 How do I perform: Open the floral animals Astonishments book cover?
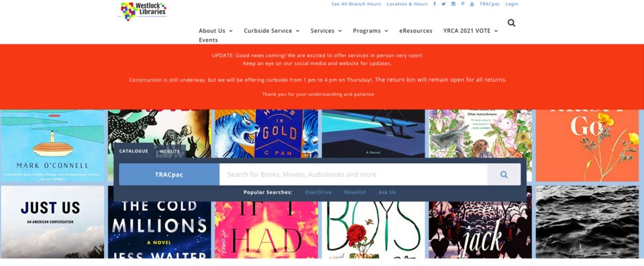(x=480, y=134)
